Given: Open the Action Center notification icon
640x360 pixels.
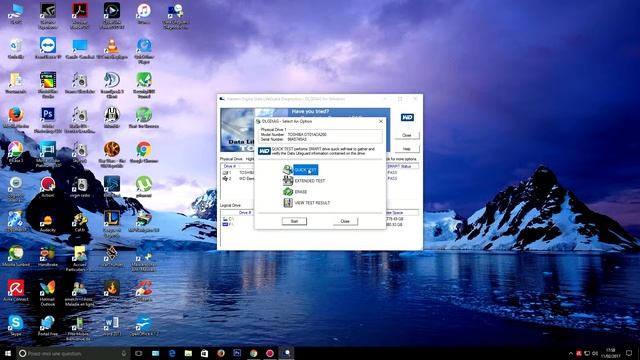Looking at the screenshot, I should coord(629,353).
